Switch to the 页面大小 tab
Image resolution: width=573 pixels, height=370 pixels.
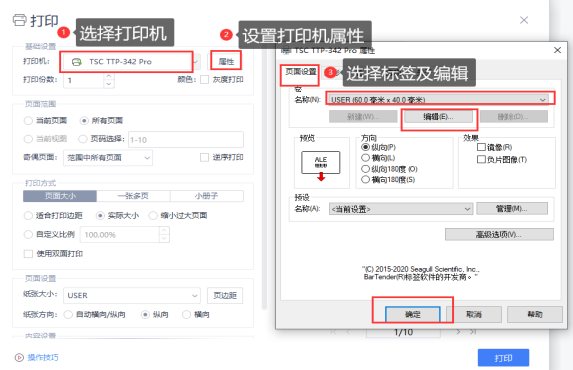60,196
